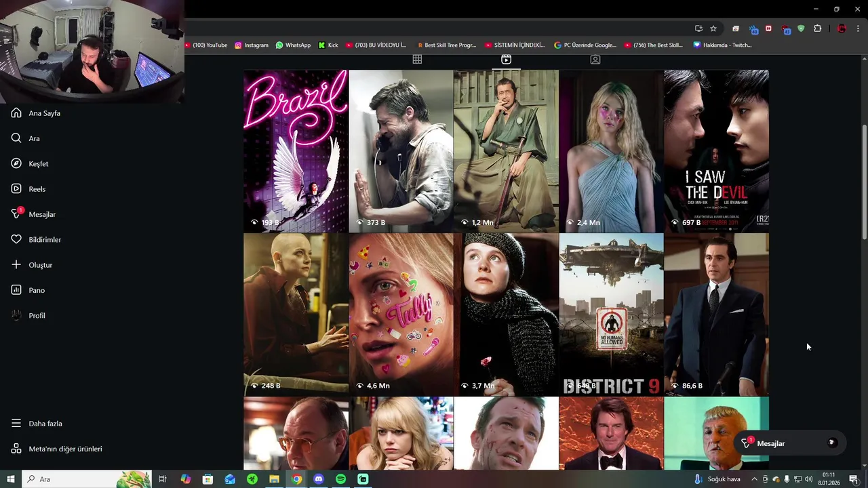Open Razer app from taskbar
The width and height of the screenshot is (868, 488).
point(252,479)
